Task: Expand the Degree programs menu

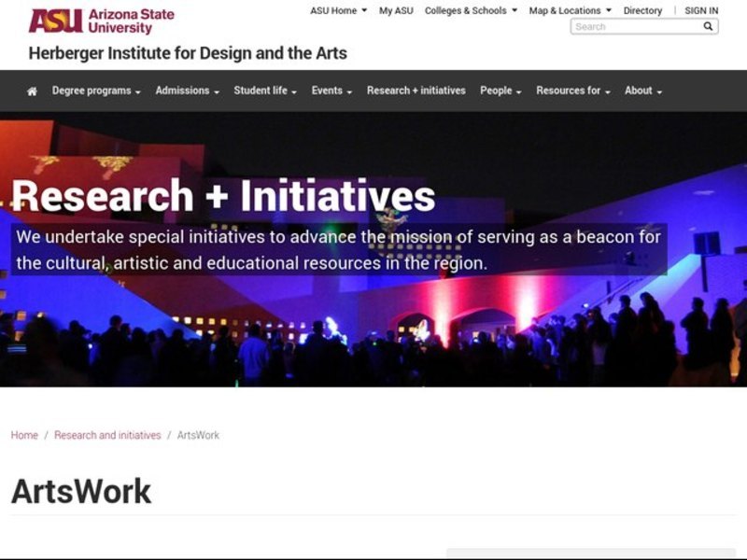Action: pos(96,91)
